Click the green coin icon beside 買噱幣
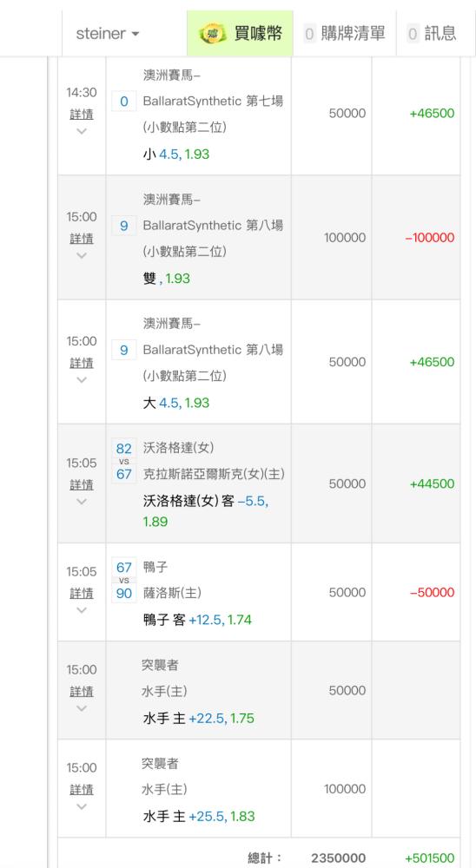Screen dimensions: 476x868 (213, 34)
